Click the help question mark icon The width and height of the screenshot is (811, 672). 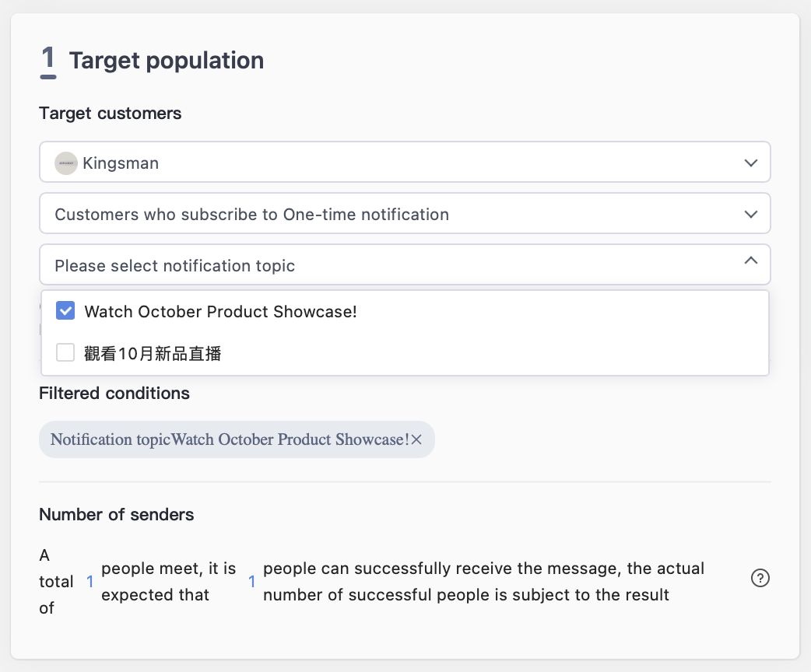click(x=760, y=578)
